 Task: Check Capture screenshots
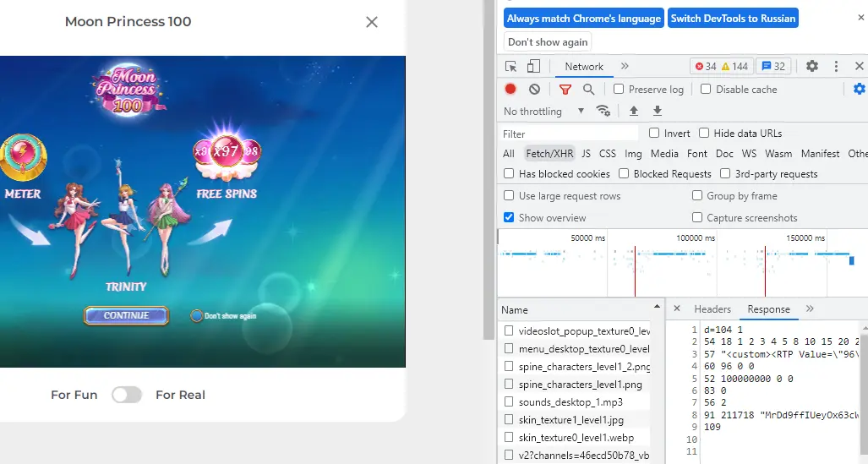(x=697, y=217)
